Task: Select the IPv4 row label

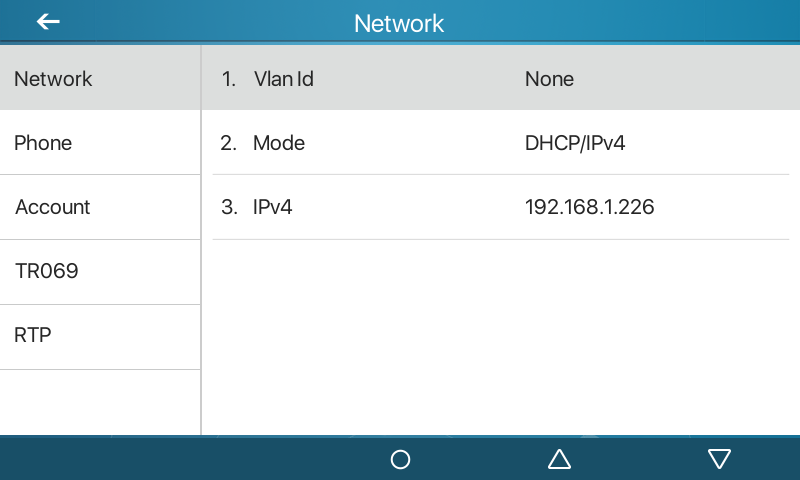Action: pos(272,207)
